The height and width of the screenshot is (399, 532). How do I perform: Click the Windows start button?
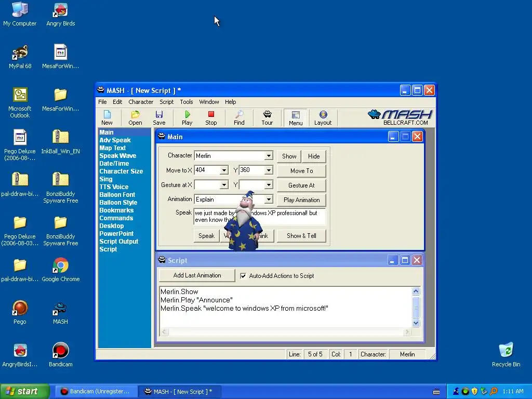[25, 392]
